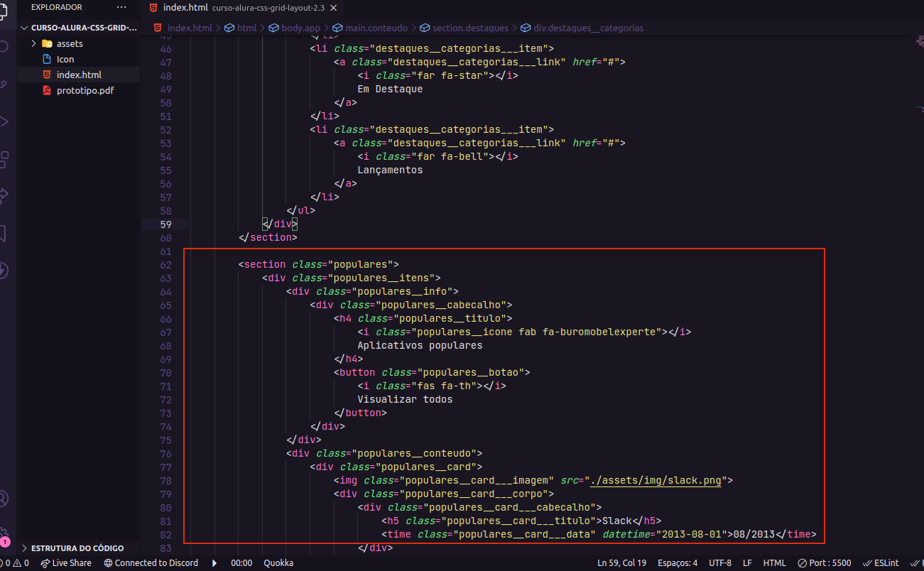Image resolution: width=924 pixels, height=571 pixels.
Task: Change language mode HTML in status bar
Action: click(x=774, y=563)
